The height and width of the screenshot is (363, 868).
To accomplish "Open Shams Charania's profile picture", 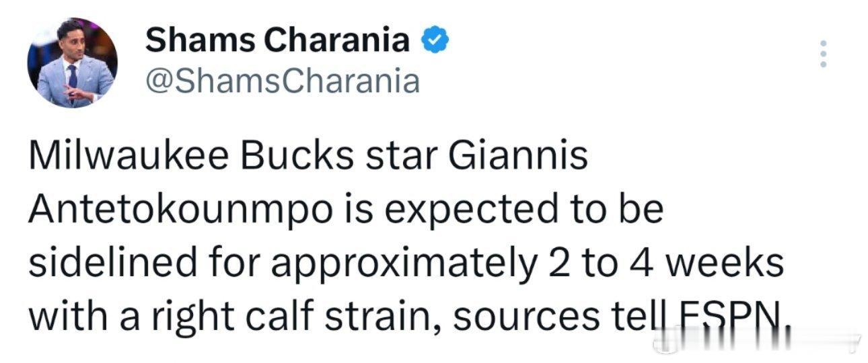I will 72,63.
